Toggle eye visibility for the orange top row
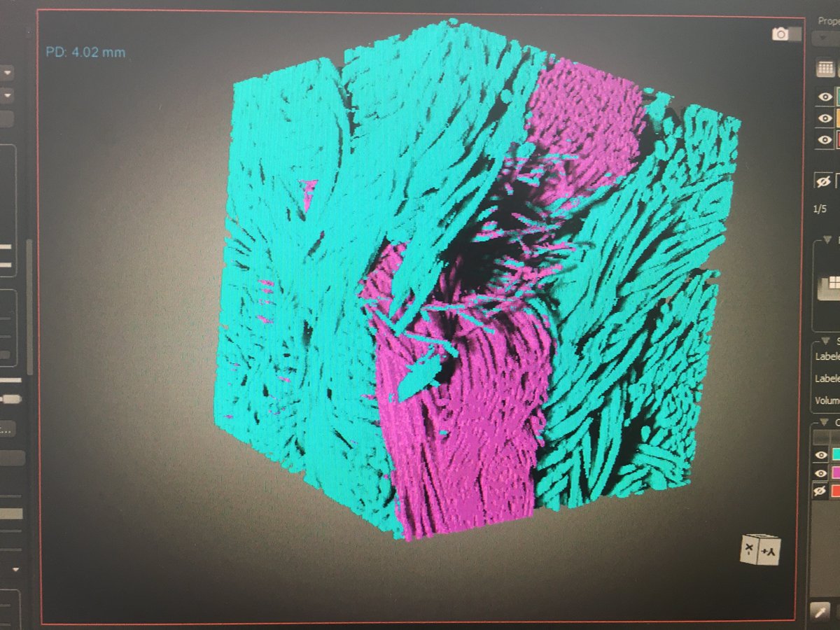The width and height of the screenshot is (840, 630). (x=825, y=118)
